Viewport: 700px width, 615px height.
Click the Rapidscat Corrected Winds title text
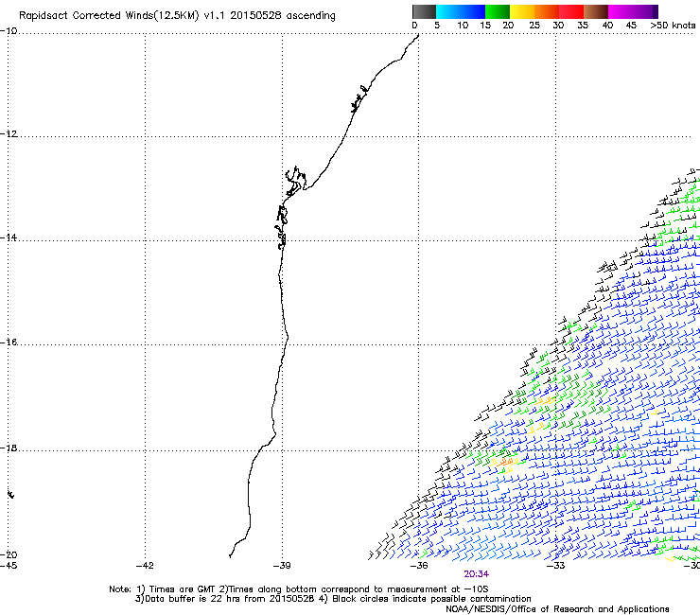coord(177,15)
